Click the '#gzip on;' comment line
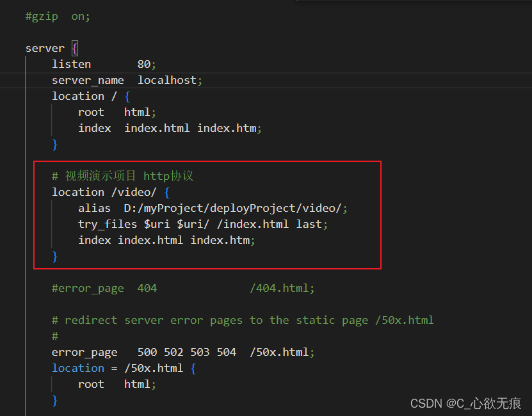The height and width of the screenshot is (416, 532). (58, 17)
